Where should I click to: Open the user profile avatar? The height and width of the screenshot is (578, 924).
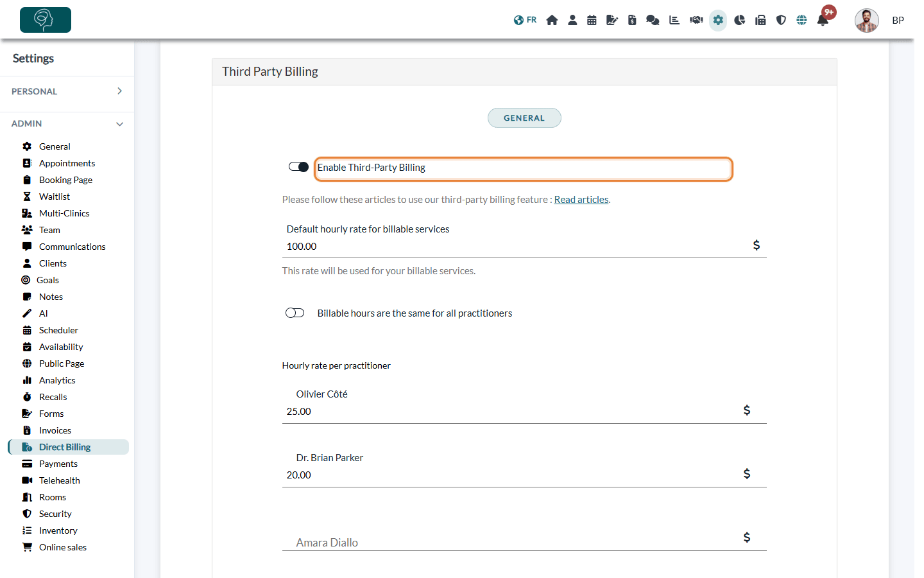[x=866, y=21]
